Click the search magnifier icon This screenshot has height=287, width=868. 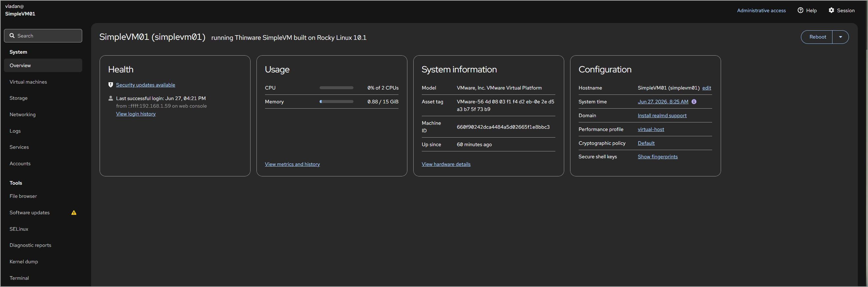[x=12, y=36]
